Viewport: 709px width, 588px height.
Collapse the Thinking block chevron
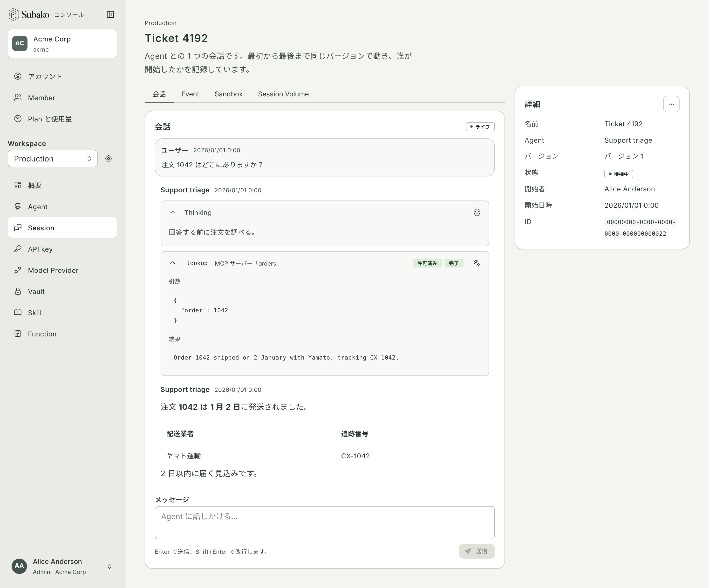(x=172, y=213)
